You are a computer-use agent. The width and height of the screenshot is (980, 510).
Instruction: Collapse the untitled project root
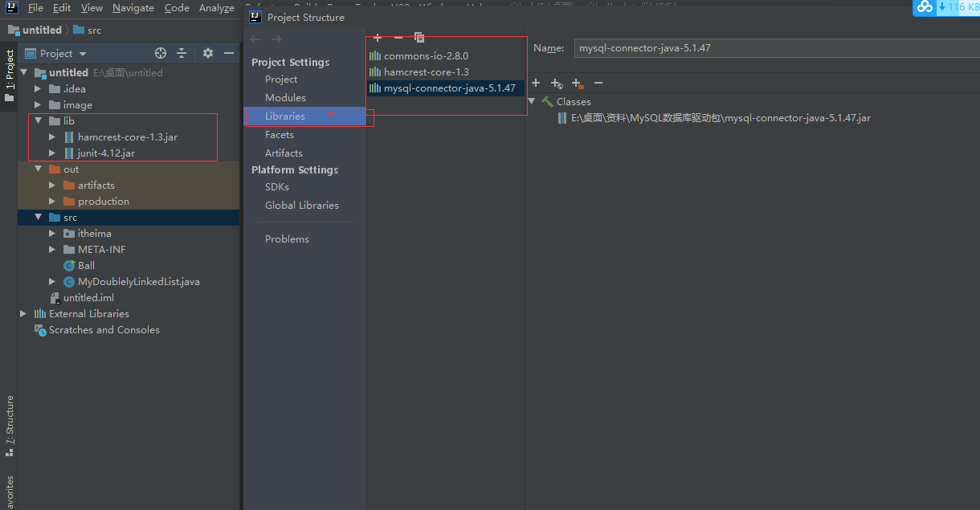pyautogui.click(x=23, y=72)
